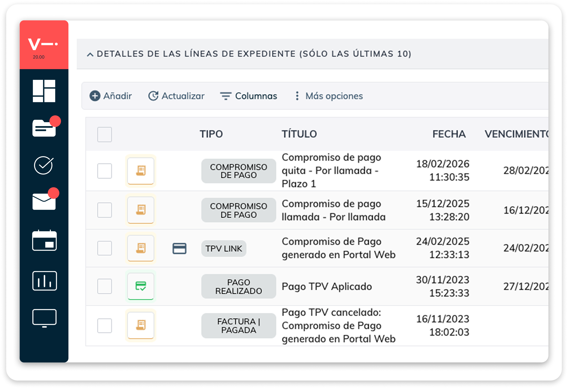Viewport: 568px width, 392px height.
Task: Expand the Más opciones menu
Action: click(329, 96)
